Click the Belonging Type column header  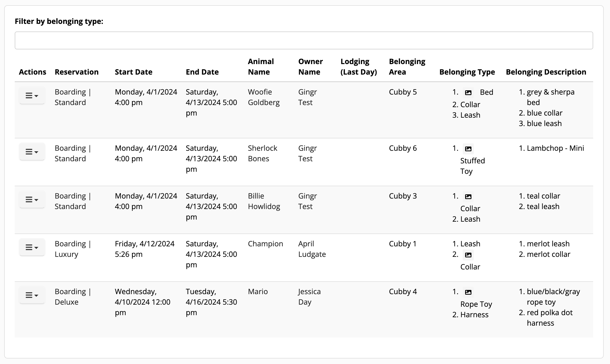[x=467, y=72]
